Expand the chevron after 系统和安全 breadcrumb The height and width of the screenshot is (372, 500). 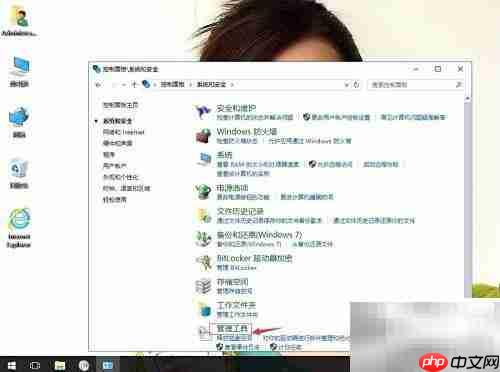232,85
